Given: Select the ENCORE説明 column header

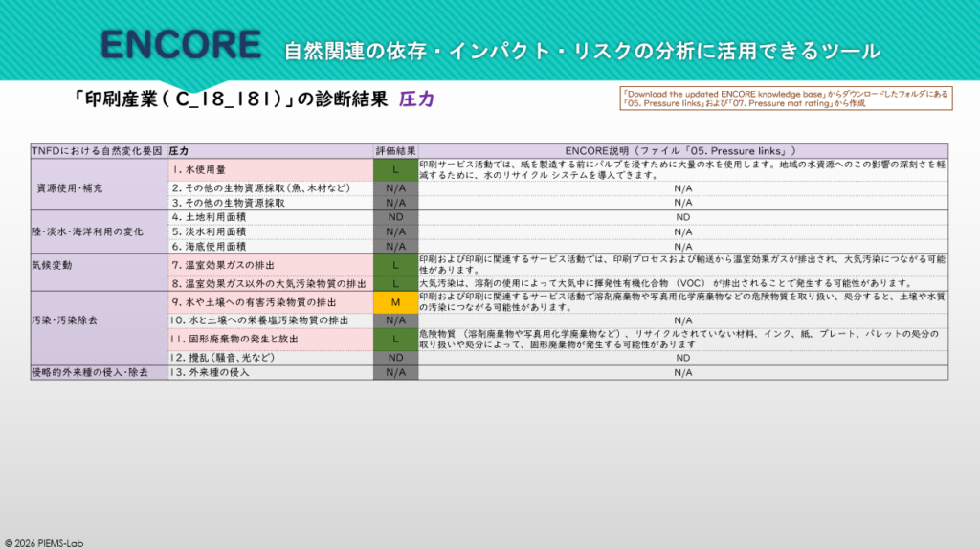Looking at the screenshot, I should click(x=682, y=150).
